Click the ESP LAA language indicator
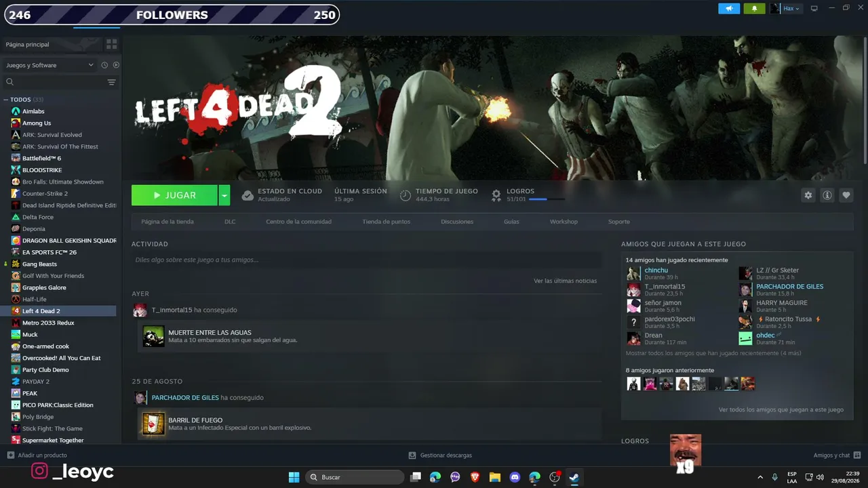Screen dimensions: 868x488 click(x=792, y=477)
